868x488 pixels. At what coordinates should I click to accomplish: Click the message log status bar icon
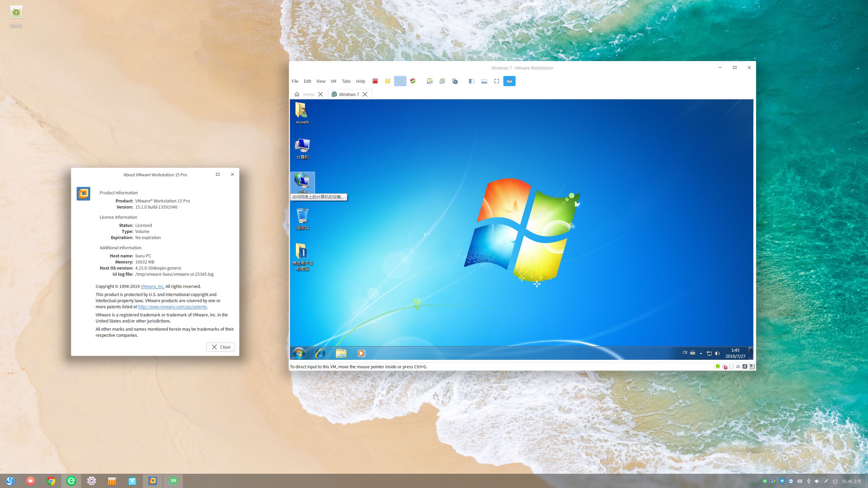[752, 367]
